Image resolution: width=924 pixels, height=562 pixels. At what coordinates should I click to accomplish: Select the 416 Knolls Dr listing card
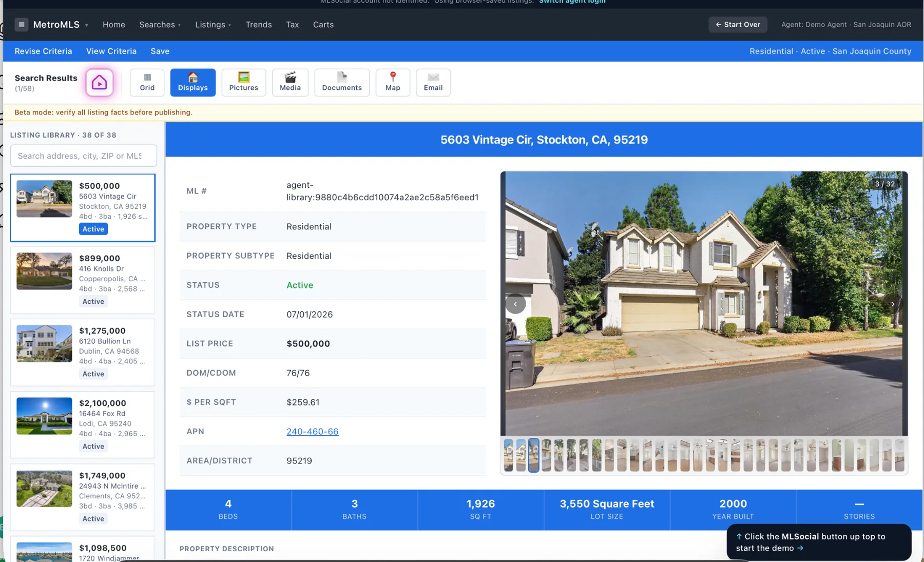[83, 280]
